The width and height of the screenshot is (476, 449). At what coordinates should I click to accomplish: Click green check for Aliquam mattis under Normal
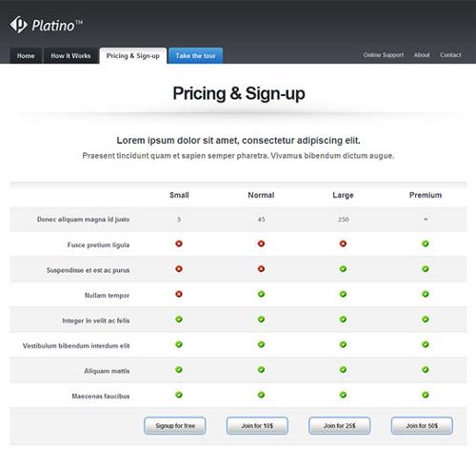coord(261,370)
